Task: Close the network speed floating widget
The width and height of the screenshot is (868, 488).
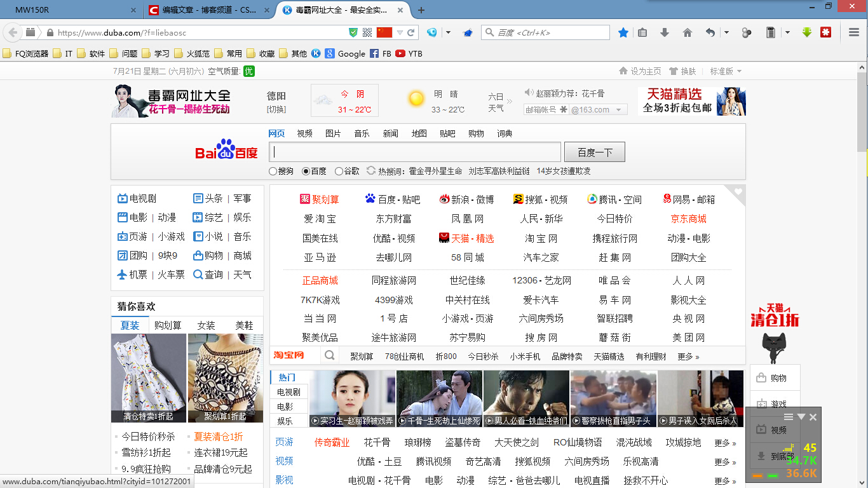Action: (x=813, y=417)
